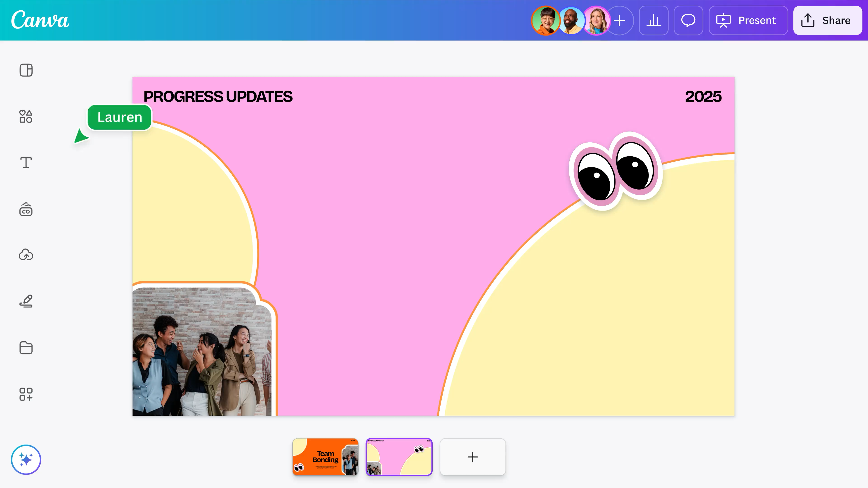Add a new page with the plus button

472,457
